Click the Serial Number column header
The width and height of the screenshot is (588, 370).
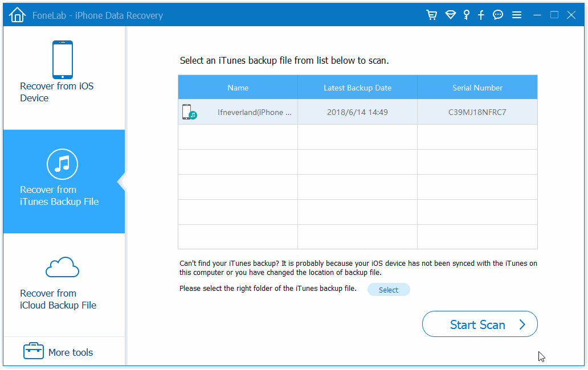coord(477,88)
